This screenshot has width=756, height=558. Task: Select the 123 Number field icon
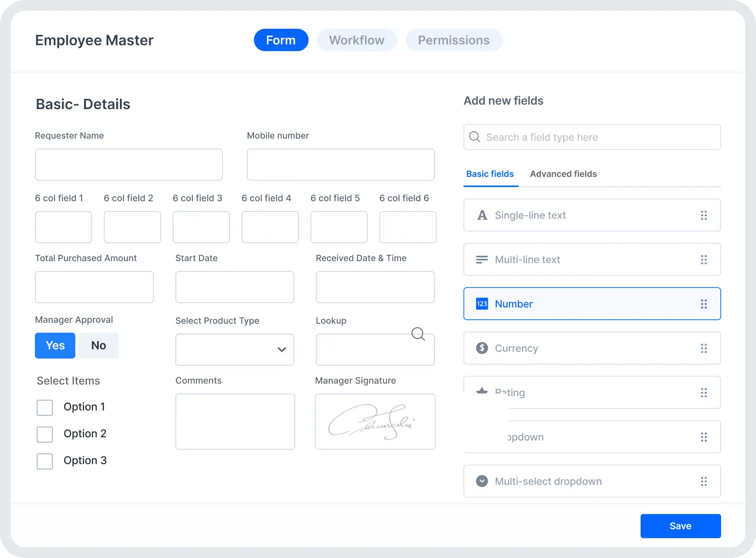[482, 304]
